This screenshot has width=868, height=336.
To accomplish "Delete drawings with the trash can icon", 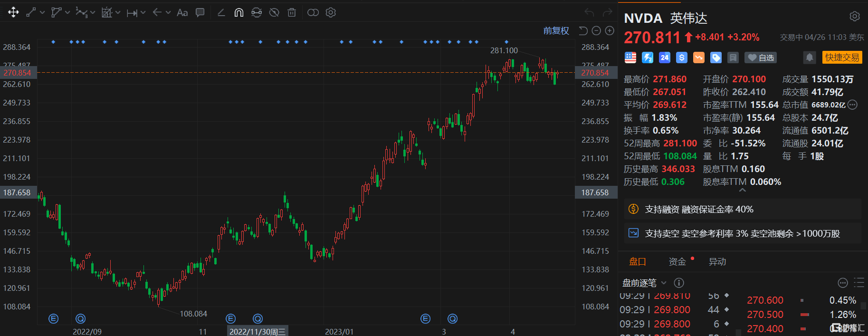I will click(x=292, y=12).
